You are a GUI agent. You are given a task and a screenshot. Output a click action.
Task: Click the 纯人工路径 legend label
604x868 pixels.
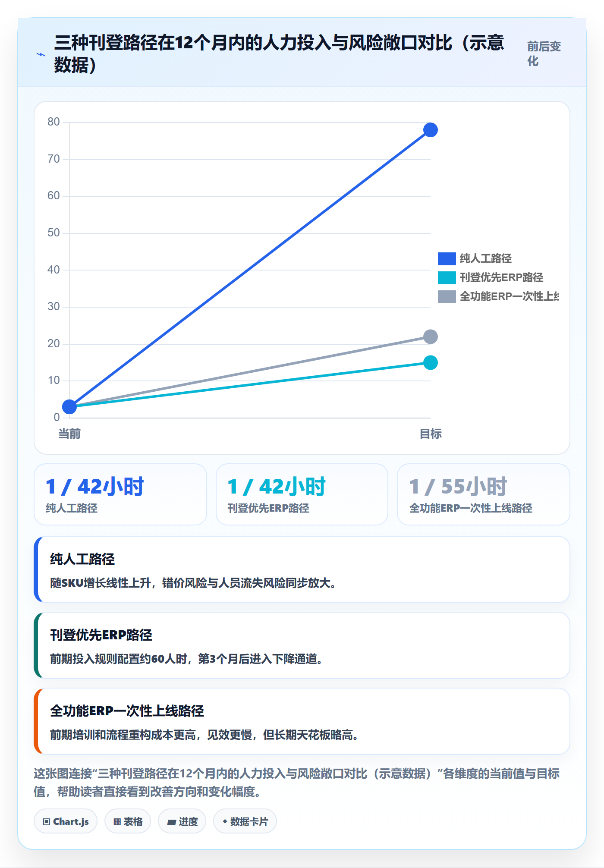pyautogui.click(x=485, y=258)
